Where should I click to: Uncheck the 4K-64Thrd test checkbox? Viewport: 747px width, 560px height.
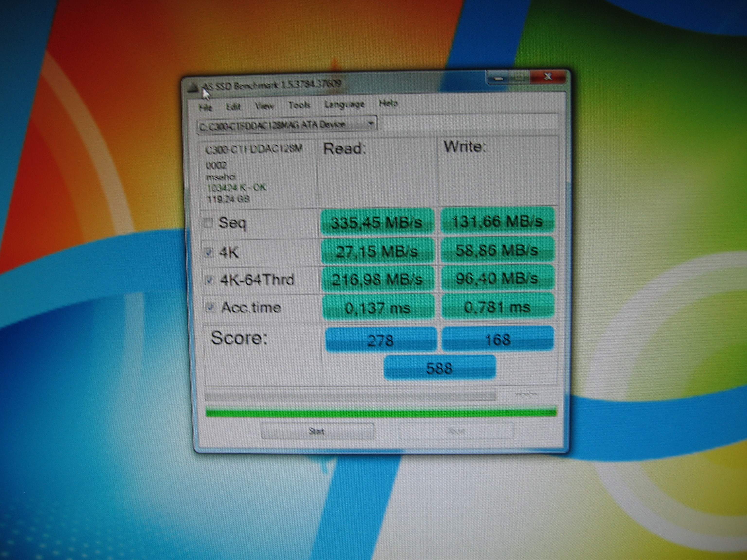(209, 280)
